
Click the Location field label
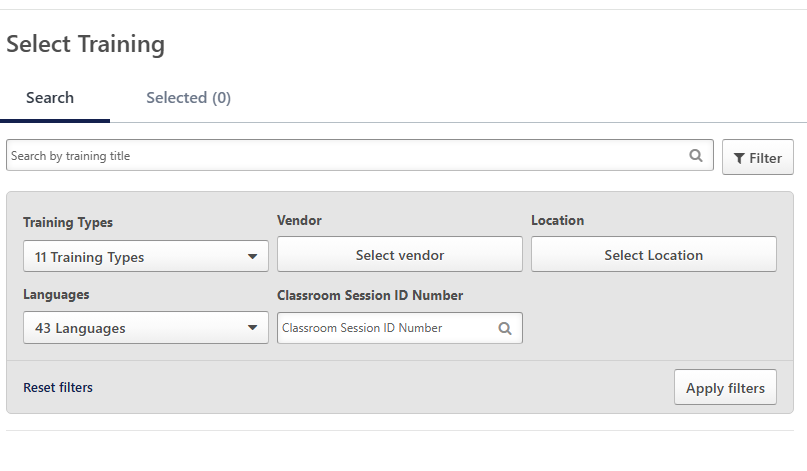point(557,220)
